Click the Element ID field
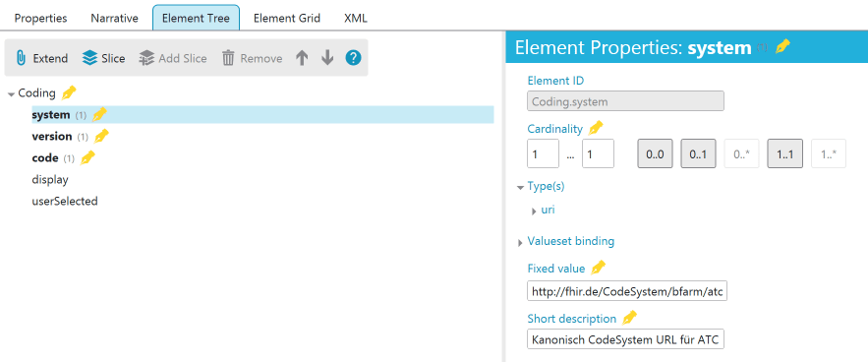This screenshot has width=868, height=362. pos(625,101)
